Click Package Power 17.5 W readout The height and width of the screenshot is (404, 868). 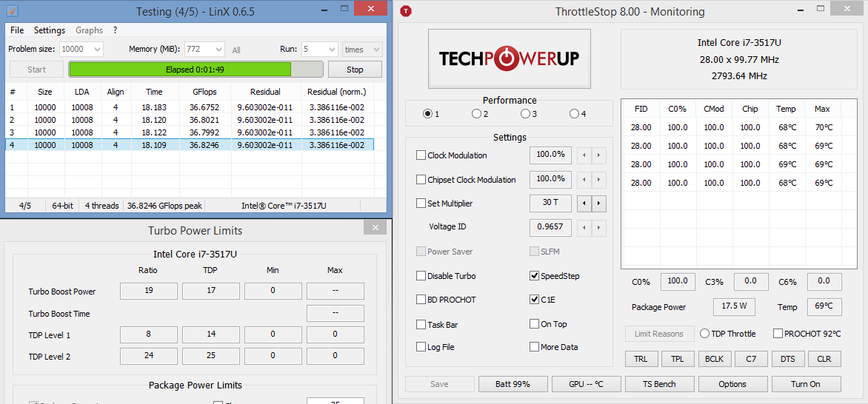tap(734, 307)
